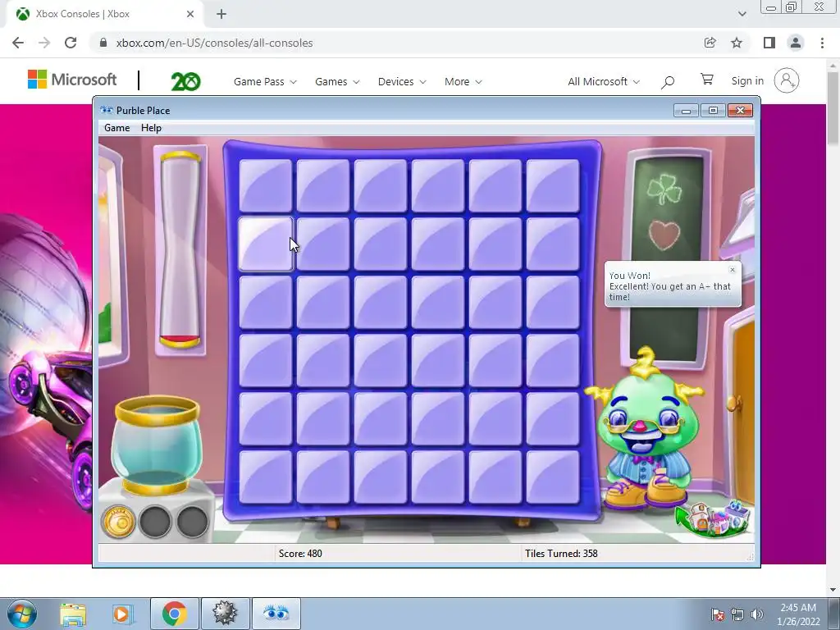Click the return-to-village houses icon
This screenshot has width=840, height=630.
tap(713, 518)
